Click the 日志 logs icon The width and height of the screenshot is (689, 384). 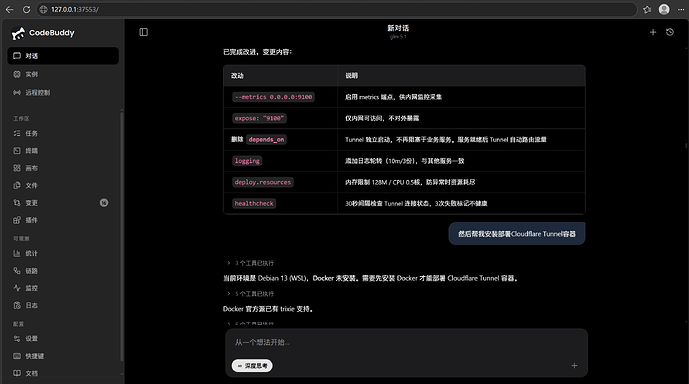17,305
